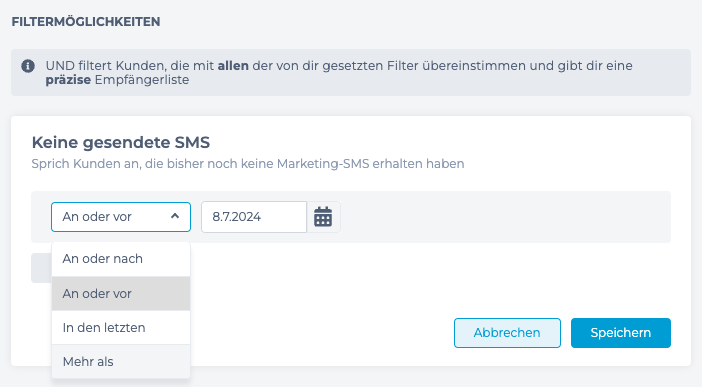
Task: Cancel with the Abbrechen button
Action: coord(507,333)
